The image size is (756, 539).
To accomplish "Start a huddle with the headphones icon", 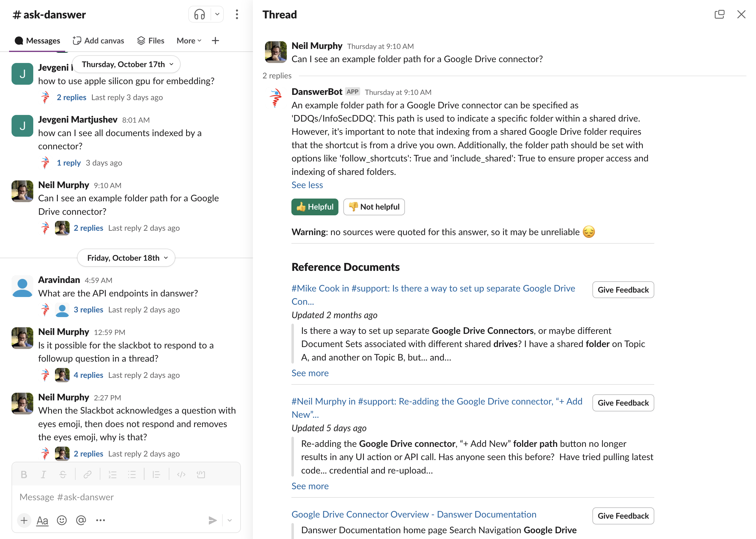I will click(x=199, y=15).
